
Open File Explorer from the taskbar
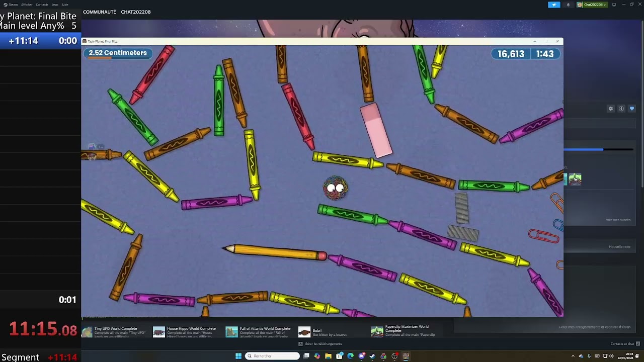click(x=328, y=356)
